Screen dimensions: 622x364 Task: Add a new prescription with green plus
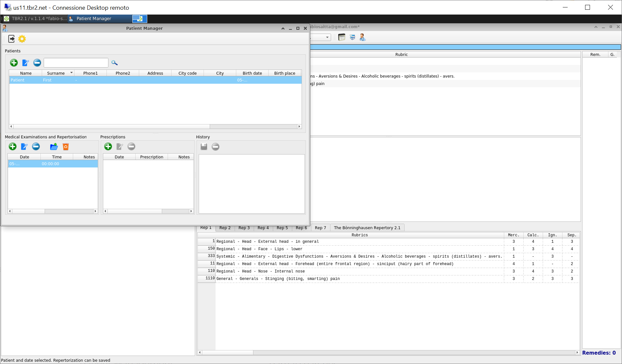(x=108, y=147)
